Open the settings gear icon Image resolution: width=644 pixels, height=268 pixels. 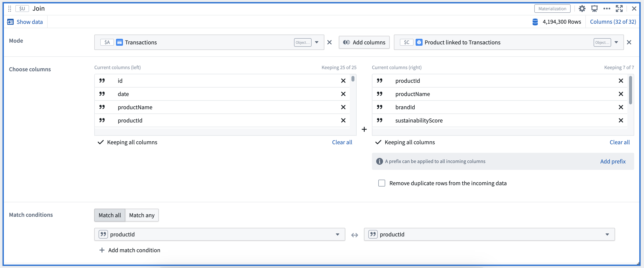[x=582, y=9]
